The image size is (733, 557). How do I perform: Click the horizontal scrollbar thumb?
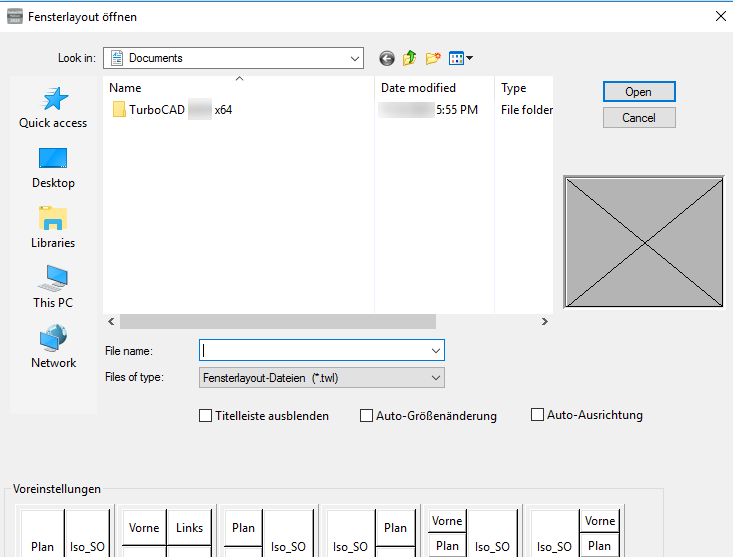pos(278,321)
